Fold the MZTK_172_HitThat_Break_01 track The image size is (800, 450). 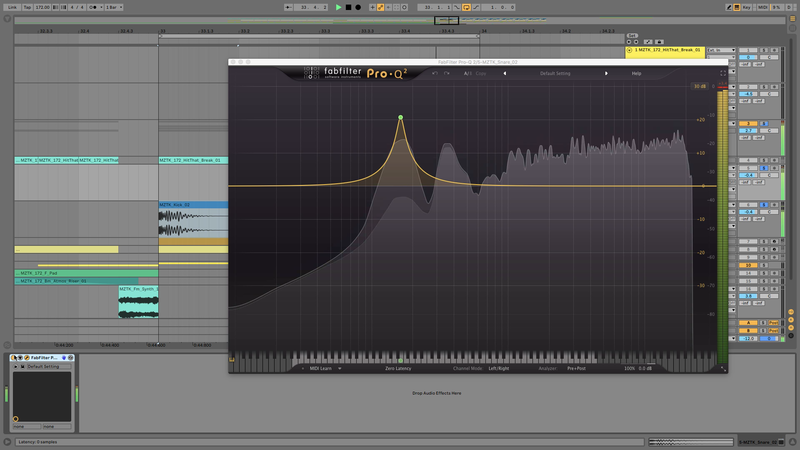tap(629, 50)
